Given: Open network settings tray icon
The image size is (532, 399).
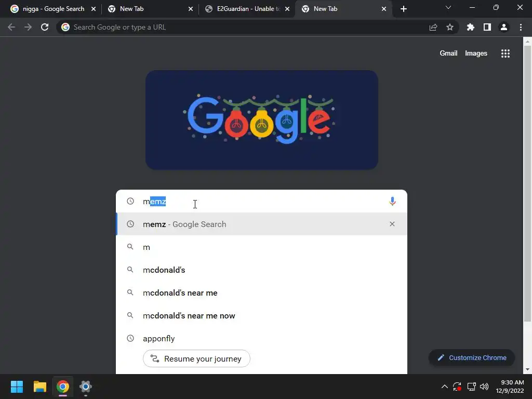Looking at the screenshot, I should click(x=471, y=387).
